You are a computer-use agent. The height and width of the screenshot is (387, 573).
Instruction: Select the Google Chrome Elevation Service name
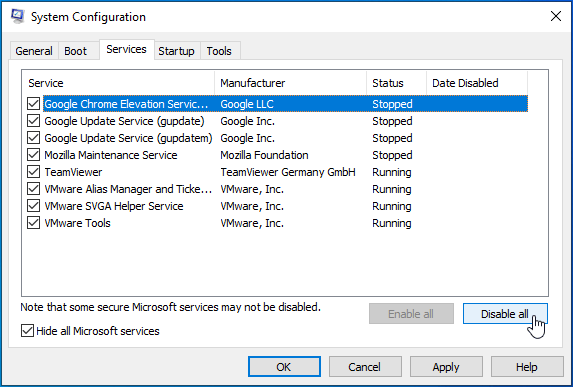[126, 104]
